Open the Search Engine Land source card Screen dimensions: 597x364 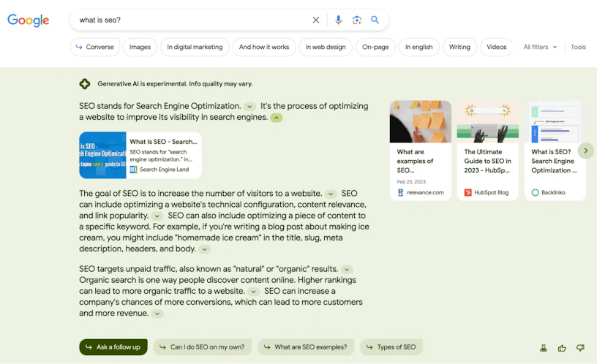click(140, 155)
